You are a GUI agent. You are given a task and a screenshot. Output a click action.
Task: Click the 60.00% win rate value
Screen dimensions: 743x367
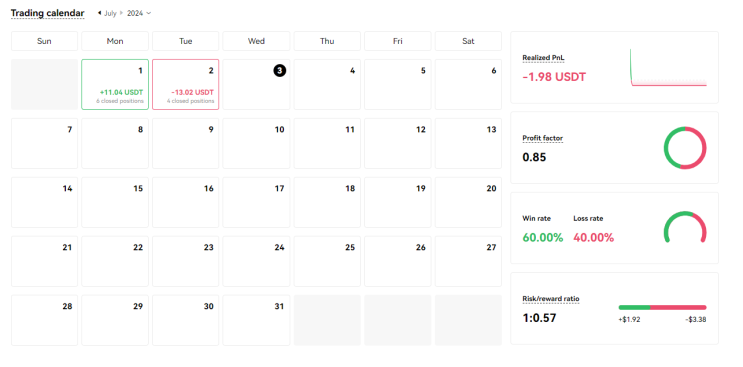(543, 238)
